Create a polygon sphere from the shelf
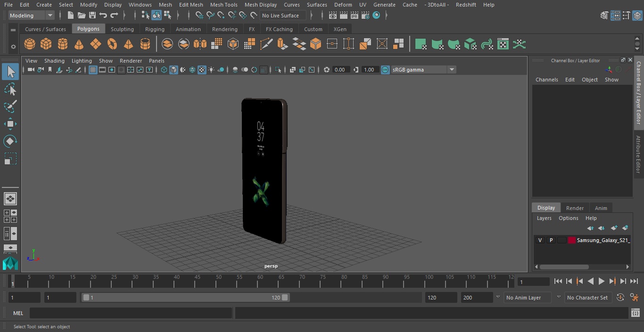644x332 pixels. (30, 44)
